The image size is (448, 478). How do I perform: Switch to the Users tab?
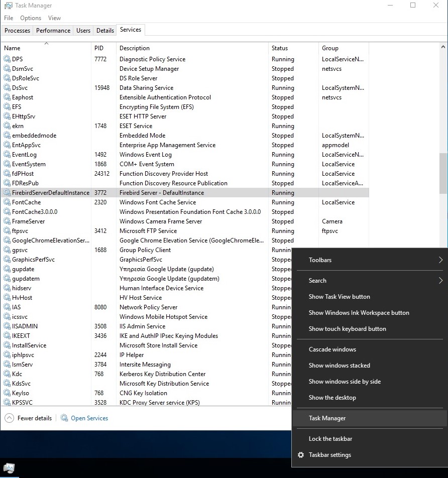[x=83, y=31]
